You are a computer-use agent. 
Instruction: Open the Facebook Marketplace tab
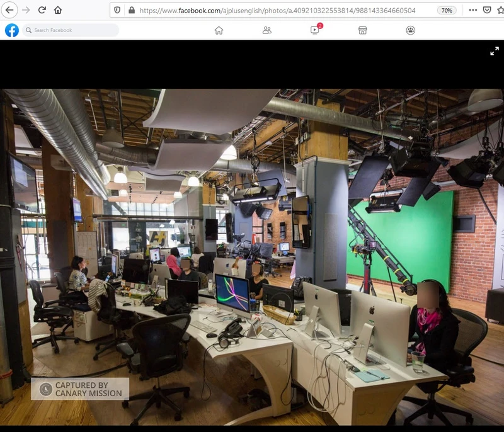tap(362, 30)
